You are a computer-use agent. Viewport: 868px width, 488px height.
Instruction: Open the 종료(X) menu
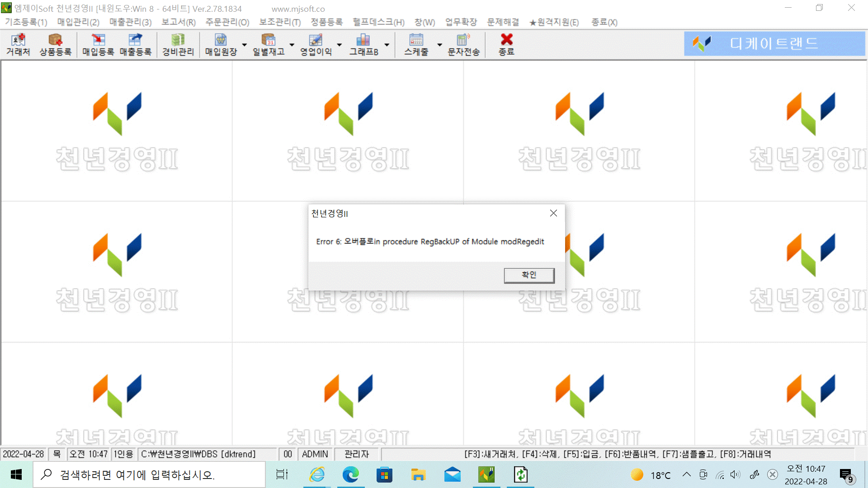[x=604, y=22]
